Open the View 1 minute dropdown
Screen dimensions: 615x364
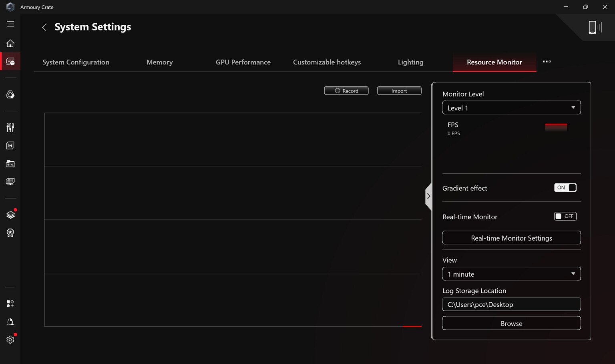511,274
